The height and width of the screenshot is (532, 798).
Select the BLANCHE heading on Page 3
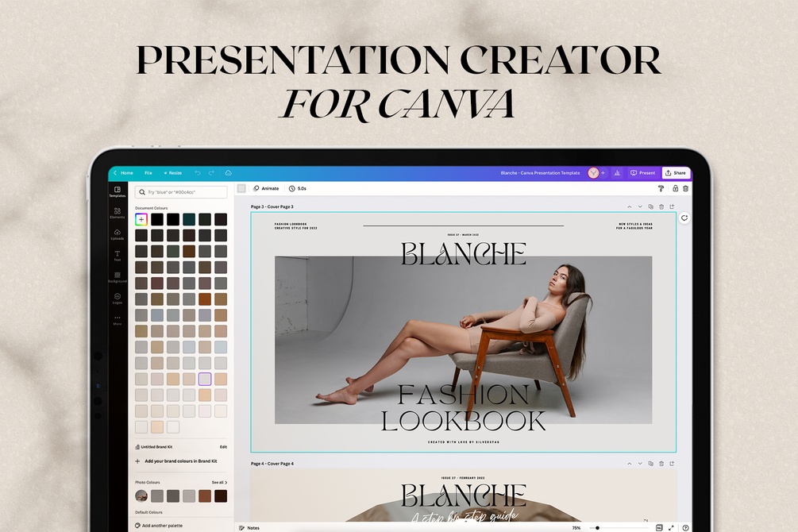coord(463,253)
